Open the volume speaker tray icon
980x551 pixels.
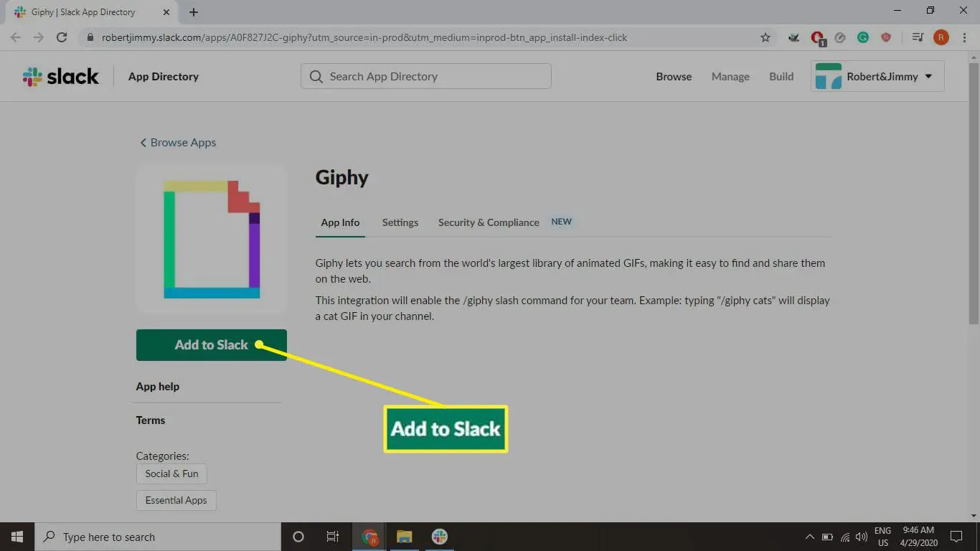[x=862, y=537]
